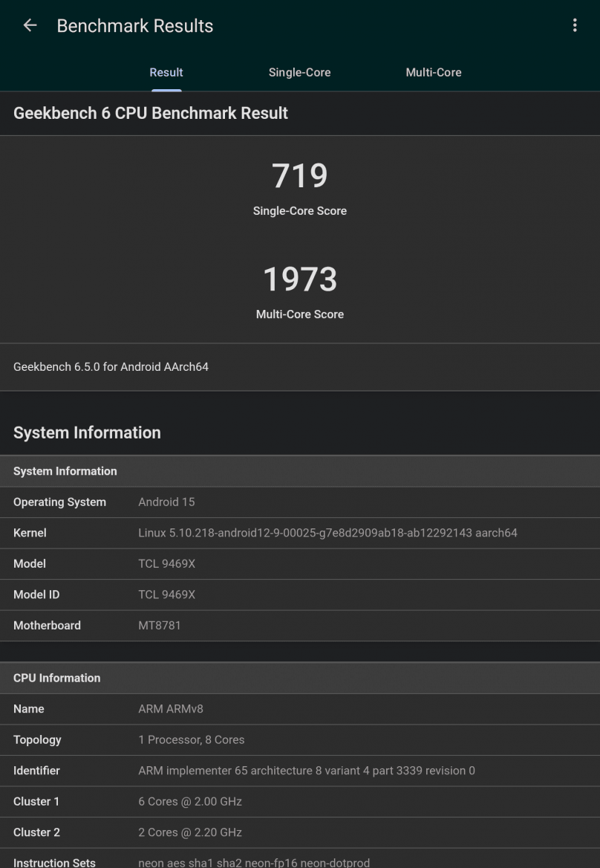600x868 pixels.
Task: Tap the Kernel information row
Action: pos(300,533)
